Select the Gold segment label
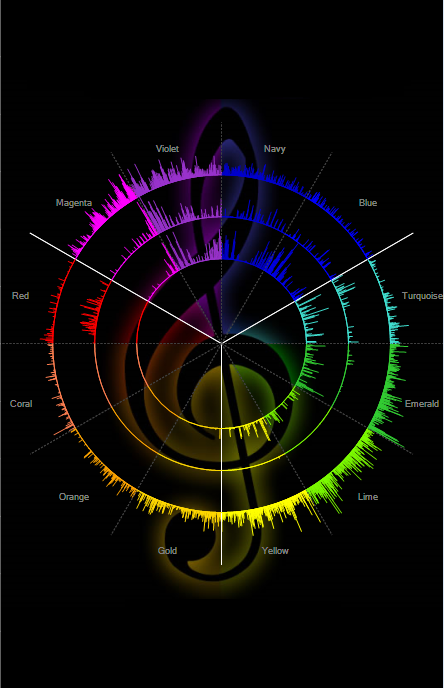The height and width of the screenshot is (688, 444). pos(167,551)
